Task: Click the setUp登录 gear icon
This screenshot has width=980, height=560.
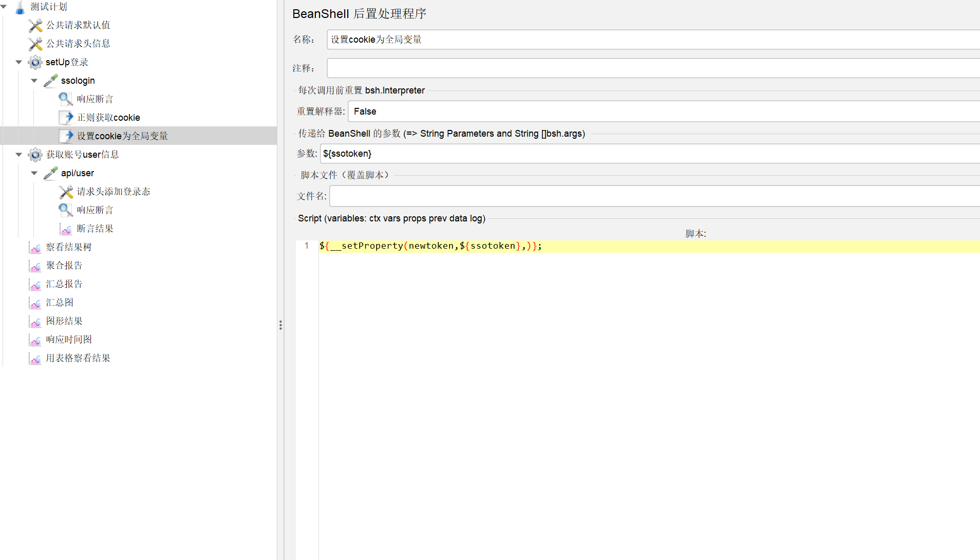Action: click(x=35, y=62)
